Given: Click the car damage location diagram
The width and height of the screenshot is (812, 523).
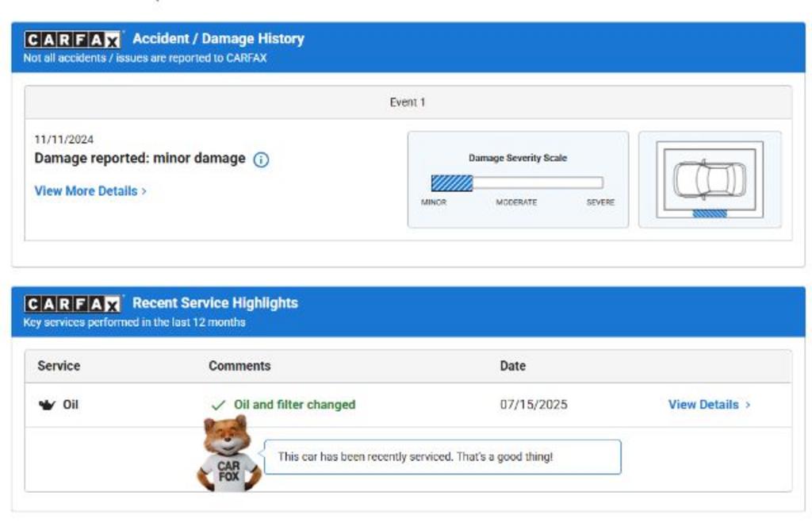Looking at the screenshot, I should click(710, 179).
